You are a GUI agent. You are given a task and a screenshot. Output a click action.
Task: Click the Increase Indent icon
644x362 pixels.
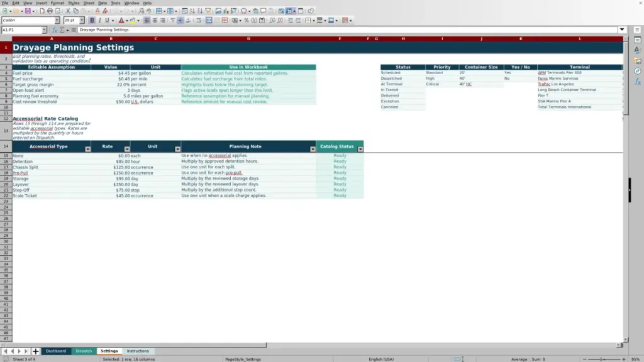pos(291,21)
